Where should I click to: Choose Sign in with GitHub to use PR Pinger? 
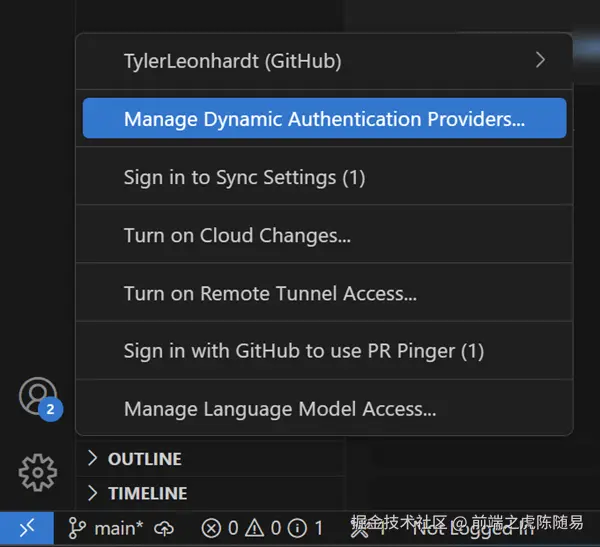(x=324, y=351)
